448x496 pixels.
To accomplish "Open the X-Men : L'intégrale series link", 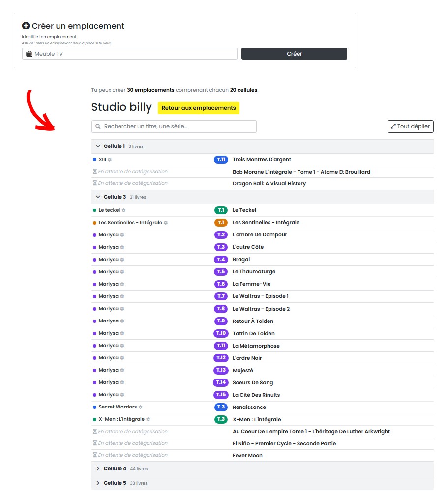I will [x=121, y=419].
